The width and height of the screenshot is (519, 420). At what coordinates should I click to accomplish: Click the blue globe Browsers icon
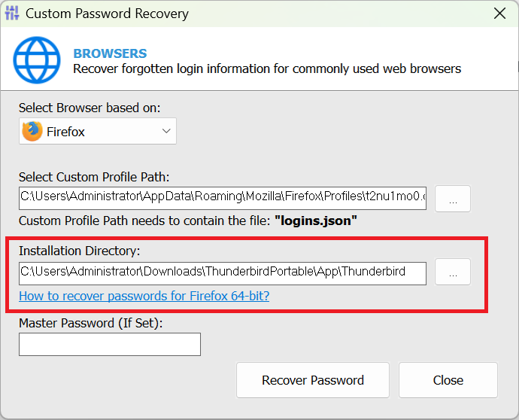[37, 60]
